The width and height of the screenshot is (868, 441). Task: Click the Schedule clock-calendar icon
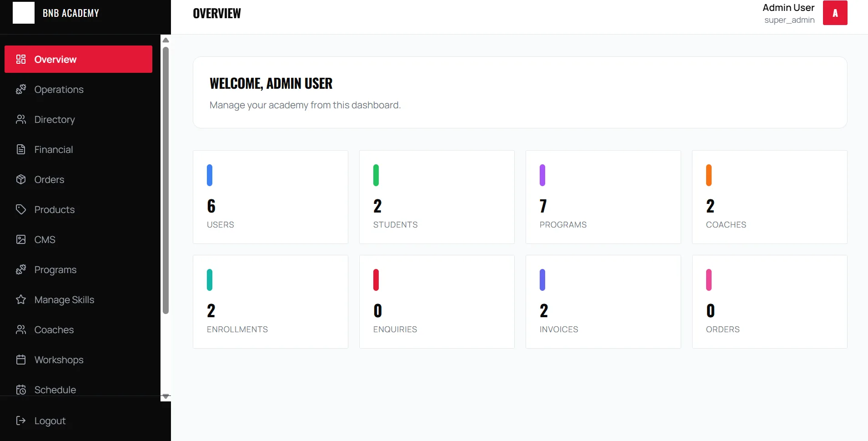[21, 390]
